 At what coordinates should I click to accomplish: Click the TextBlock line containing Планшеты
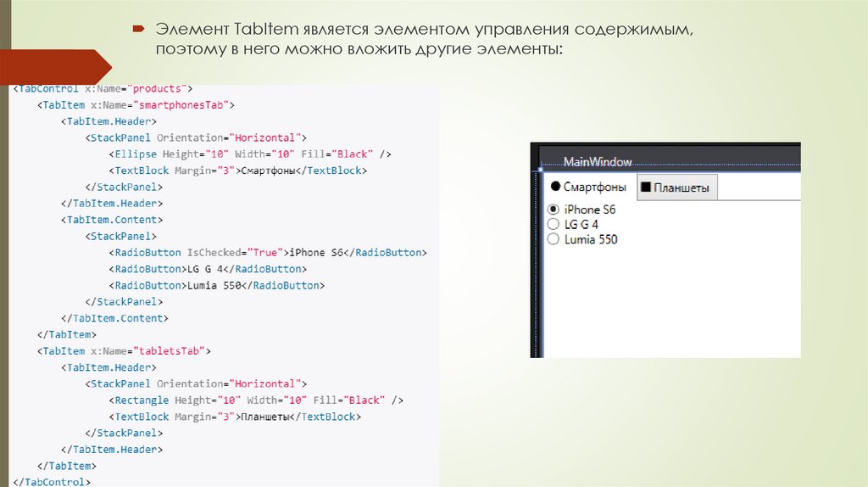(235, 417)
